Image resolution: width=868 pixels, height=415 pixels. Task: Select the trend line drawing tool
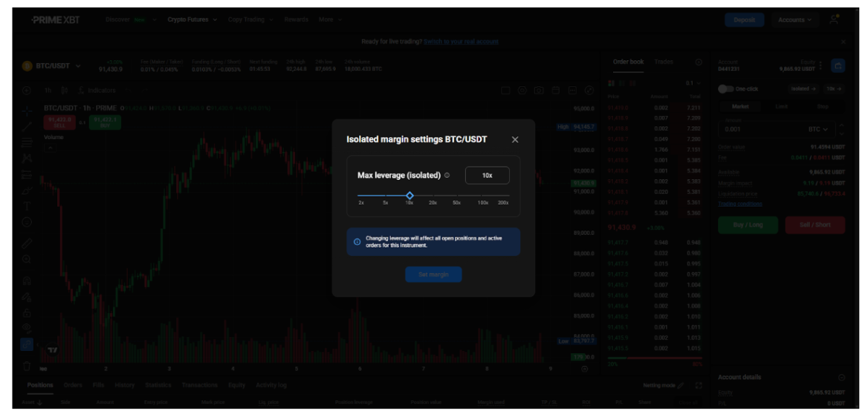[x=27, y=127]
